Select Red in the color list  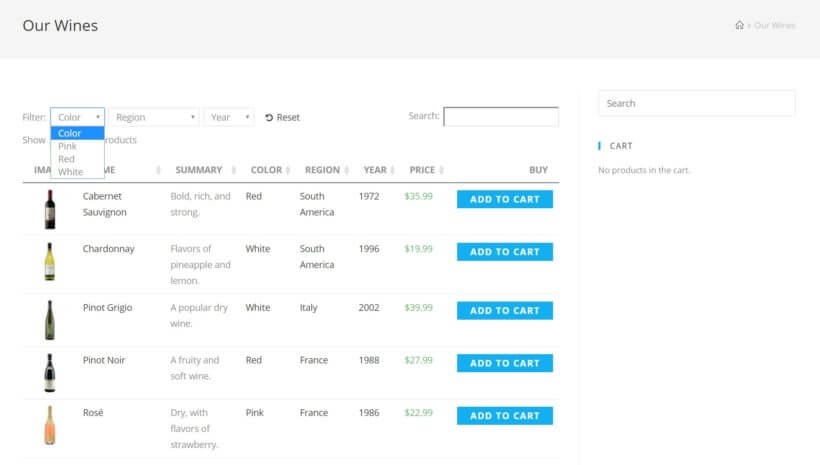point(77,159)
